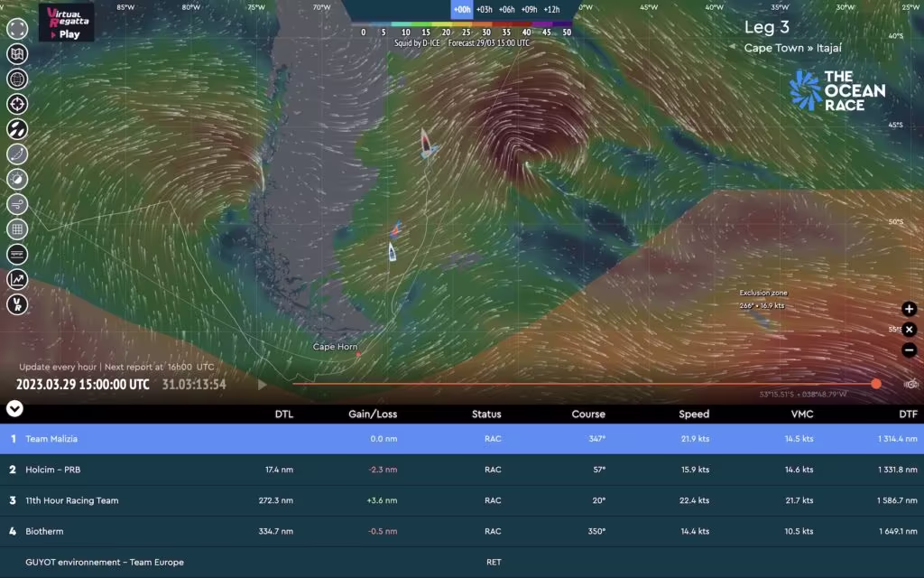Select the +09h forecast tab
The height and width of the screenshot is (578, 924).
(x=529, y=9)
